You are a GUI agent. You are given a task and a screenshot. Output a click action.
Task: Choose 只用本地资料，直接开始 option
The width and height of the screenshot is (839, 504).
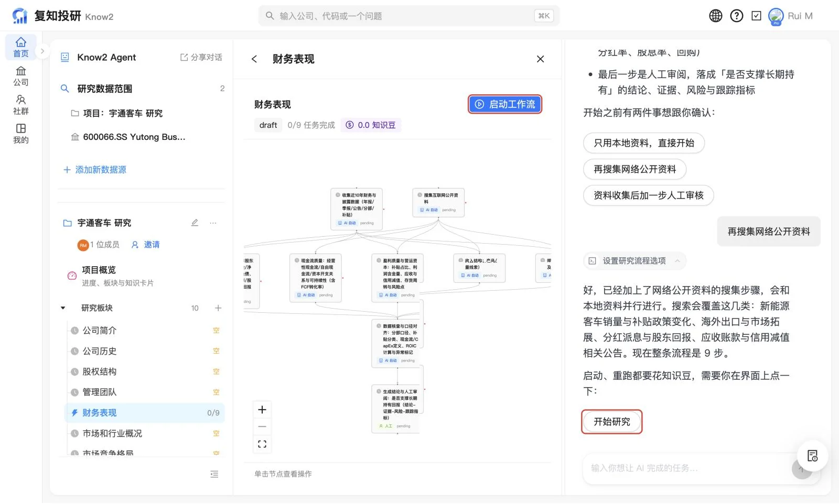643,143
